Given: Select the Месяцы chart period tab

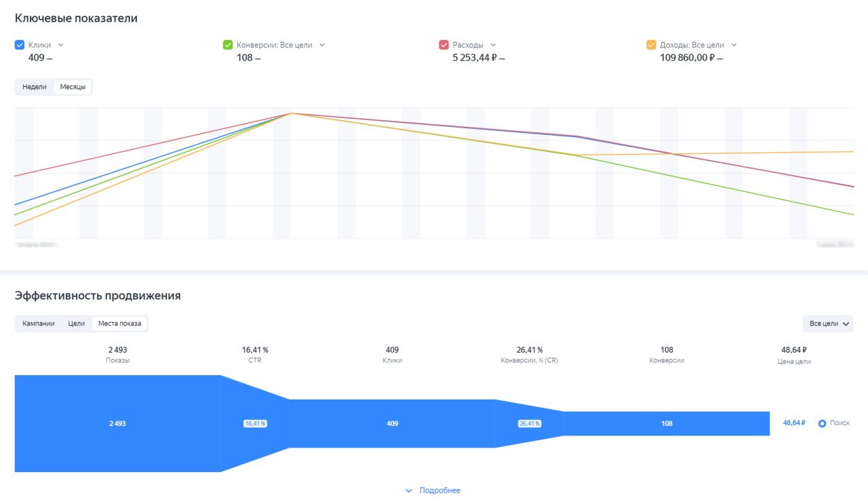Looking at the screenshot, I should 73,87.
